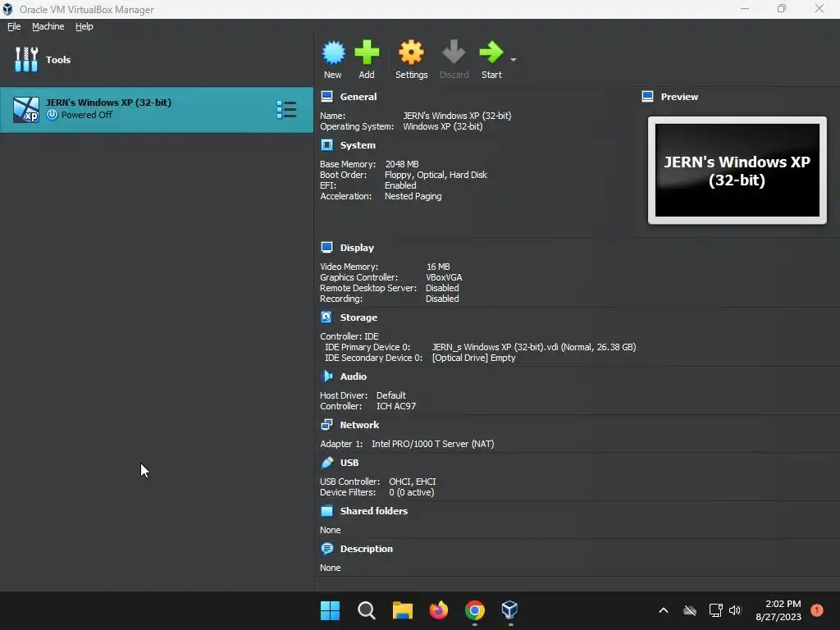Click the General section icon
This screenshot has height=630, width=840.
pos(326,97)
